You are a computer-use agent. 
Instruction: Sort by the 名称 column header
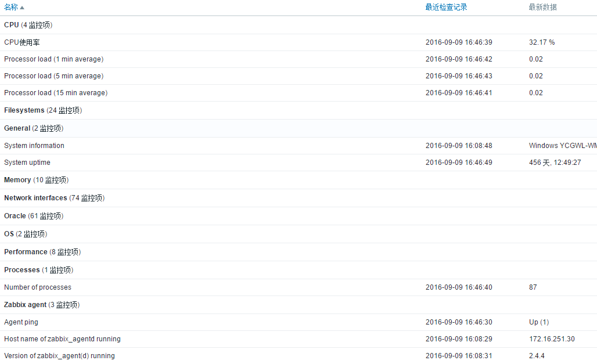11,8
